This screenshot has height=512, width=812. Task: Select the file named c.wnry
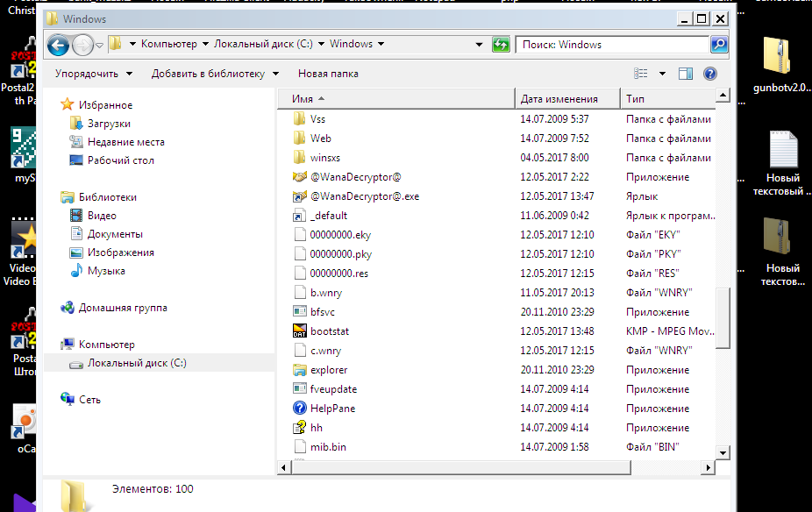[x=325, y=351]
